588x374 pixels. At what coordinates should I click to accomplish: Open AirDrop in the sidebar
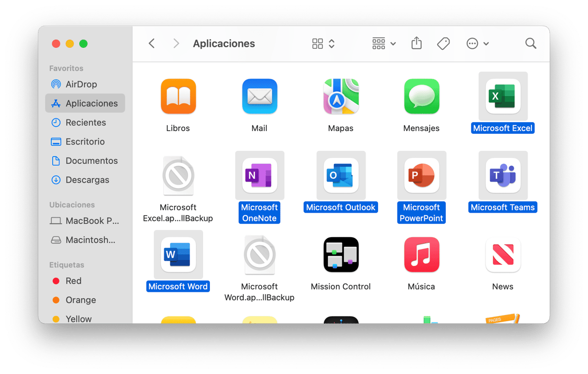[85, 84]
